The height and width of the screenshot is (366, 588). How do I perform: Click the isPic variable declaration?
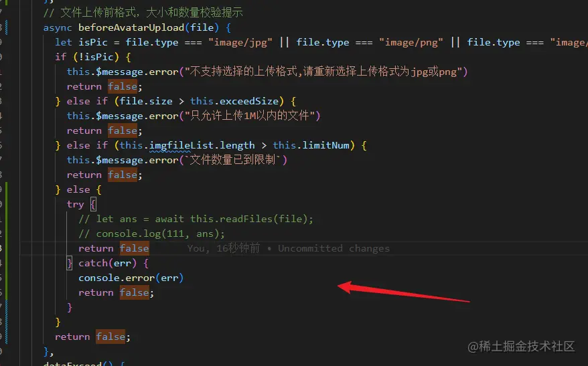[93, 42]
